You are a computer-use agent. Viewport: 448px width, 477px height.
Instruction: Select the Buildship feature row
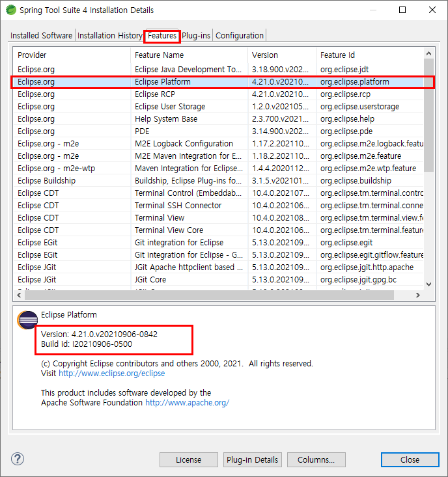pyautogui.click(x=218, y=181)
